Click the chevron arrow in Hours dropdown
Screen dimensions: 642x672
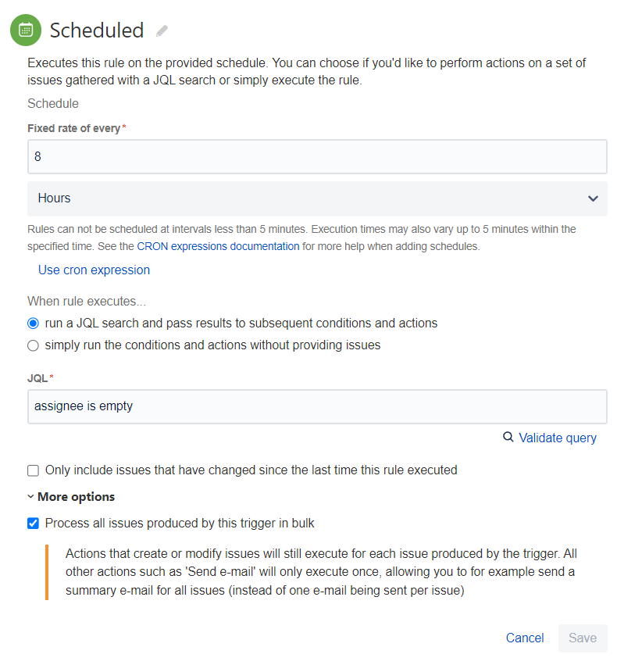[x=593, y=198]
